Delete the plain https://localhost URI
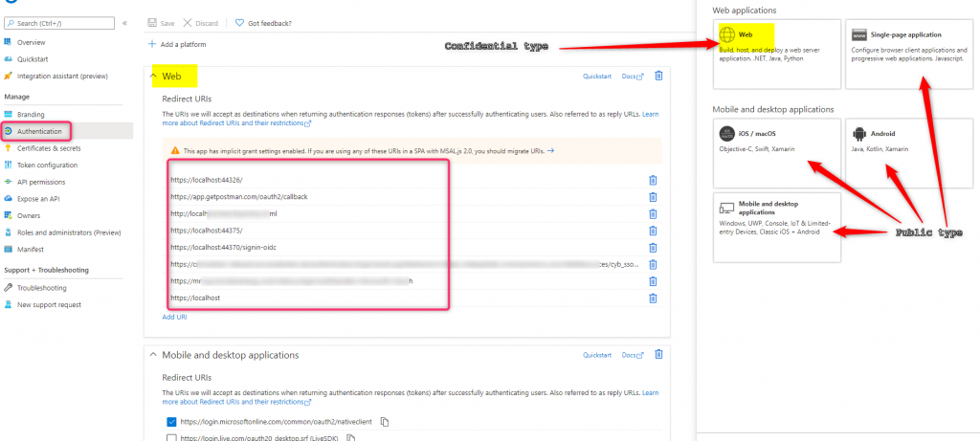 653,298
